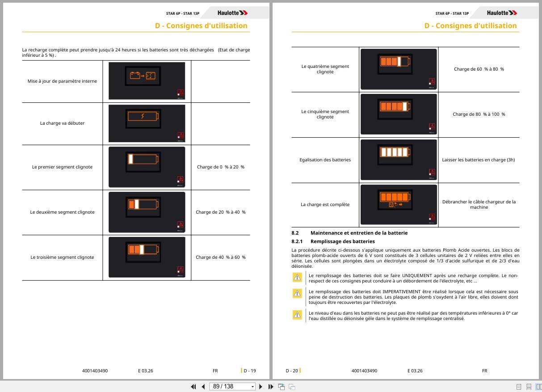The height and width of the screenshot is (392, 542).
Task: Click warning triangle beside IMPERATIVEMENT paragraph
Action: [x=297, y=293]
